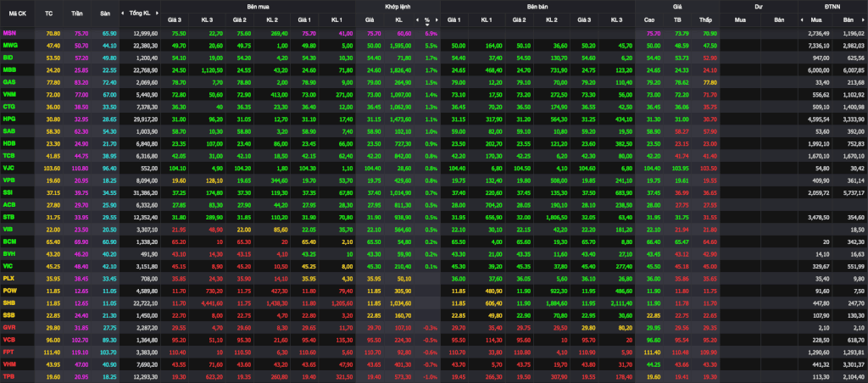The image size is (868, 383).
Task: Click the Thấp column header
Action: tap(704, 20)
